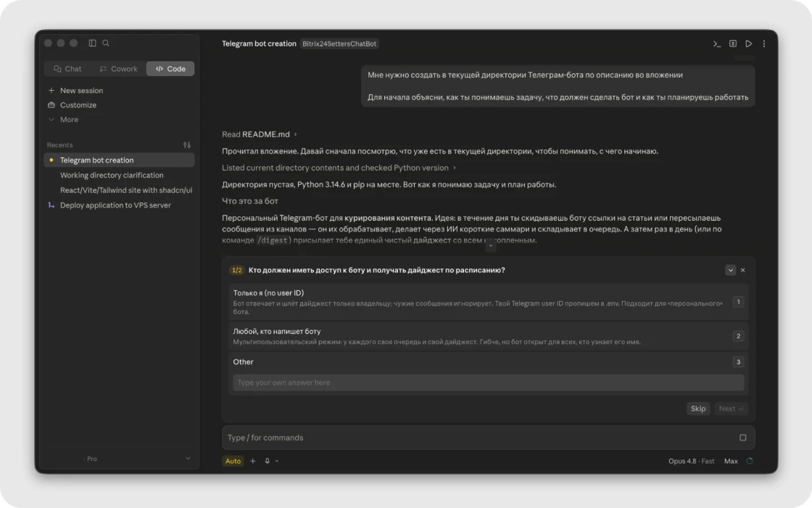
Task: Choose the option Только я (по user ID)
Action: [489, 302]
